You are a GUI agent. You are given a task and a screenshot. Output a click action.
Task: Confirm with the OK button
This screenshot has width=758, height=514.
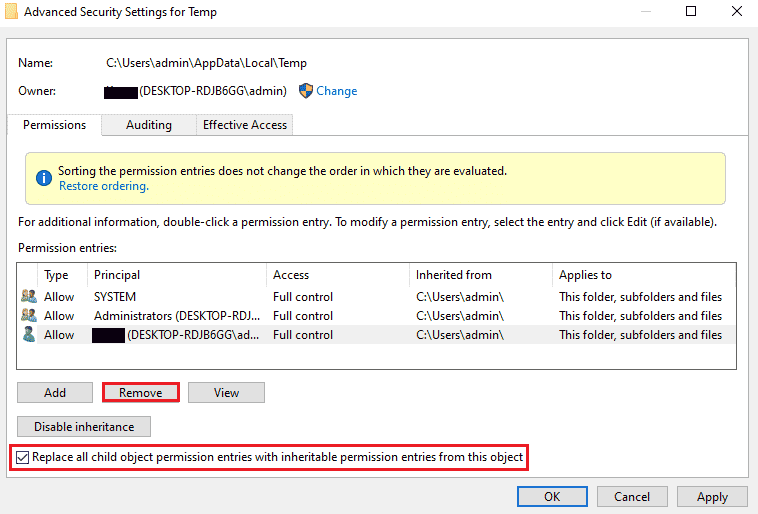point(552,497)
